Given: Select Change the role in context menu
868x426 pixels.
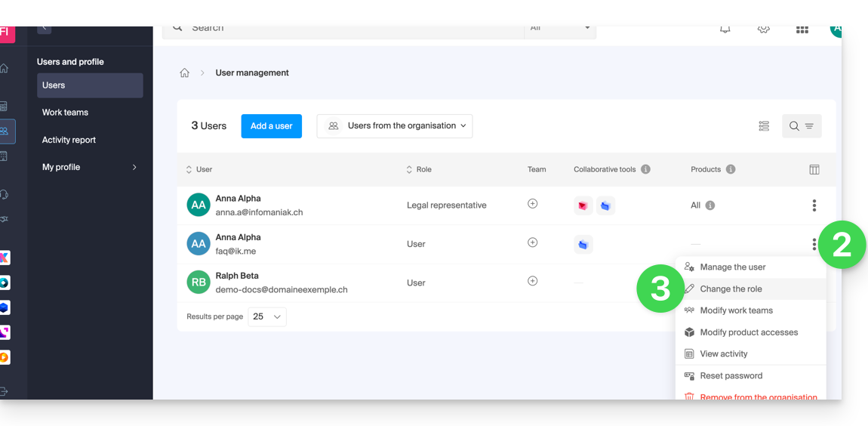Looking at the screenshot, I should pyautogui.click(x=751, y=289).
